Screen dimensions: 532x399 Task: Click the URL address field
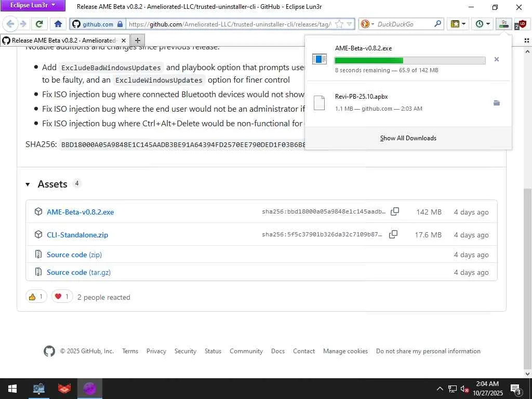(230, 24)
